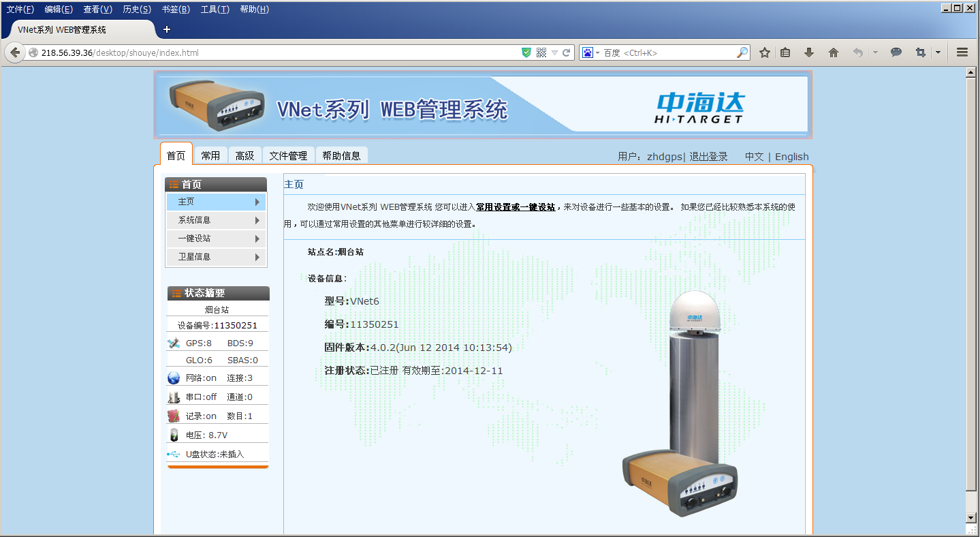Click the Baidu paw search engine icon

(x=586, y=52)
